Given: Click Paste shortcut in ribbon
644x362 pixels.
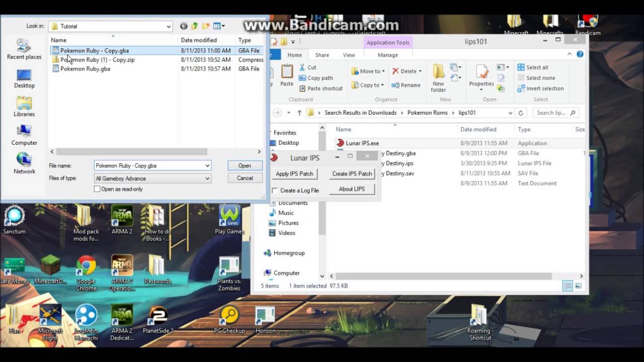Looking at the screenshot, I should point(320,88).
